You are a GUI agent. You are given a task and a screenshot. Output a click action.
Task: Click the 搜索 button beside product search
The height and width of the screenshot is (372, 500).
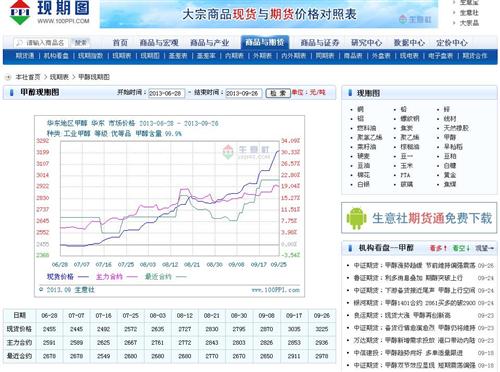click(80, 43)
